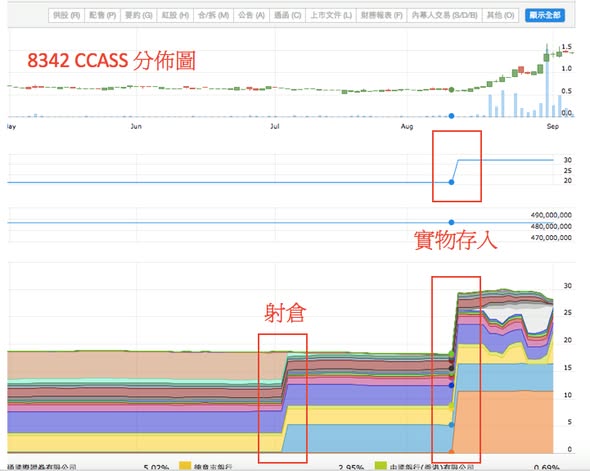Toggle the 財務報表 (F) event filter

[x=382, y=15]
